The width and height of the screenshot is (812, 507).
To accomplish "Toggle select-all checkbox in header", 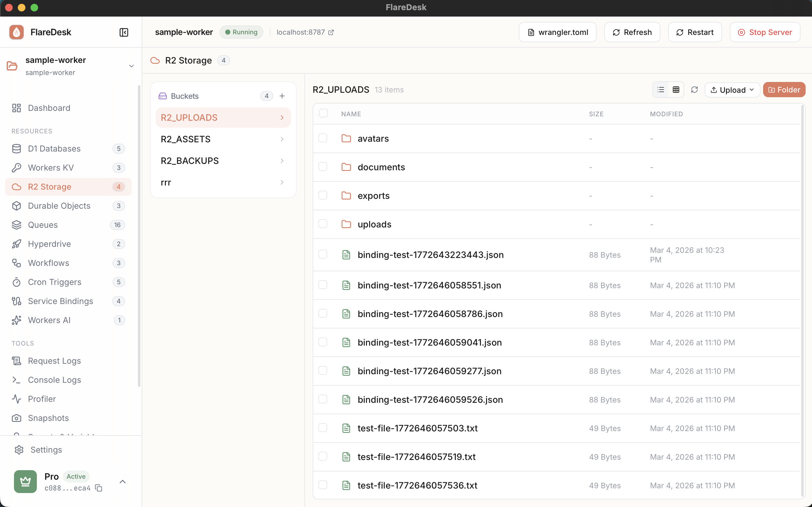I will (x=323, y=113).
